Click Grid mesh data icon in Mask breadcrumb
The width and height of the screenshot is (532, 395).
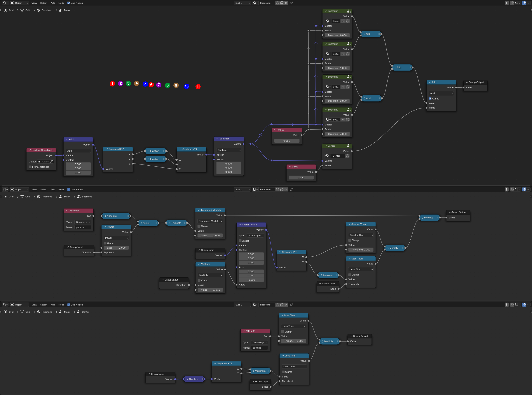tap(22, 10)
